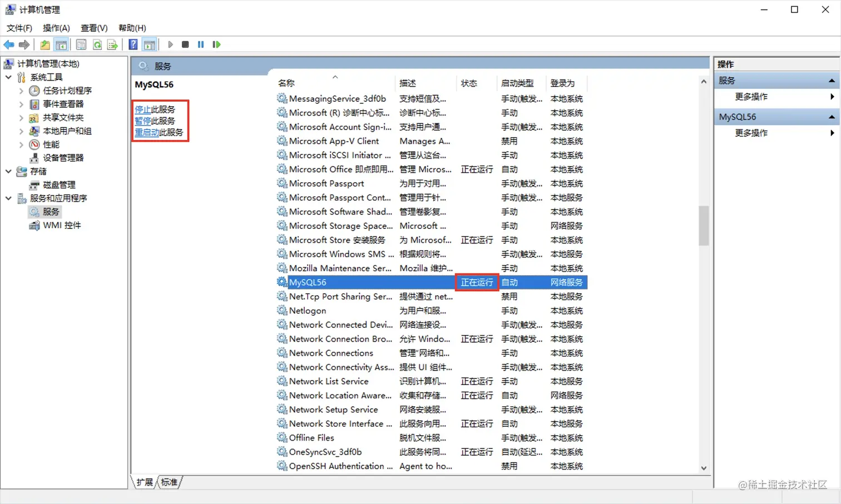This screenshot has width=841, height=504.
Task: Click the Pause Service toolbar icon
Action: tap(201, 44)
